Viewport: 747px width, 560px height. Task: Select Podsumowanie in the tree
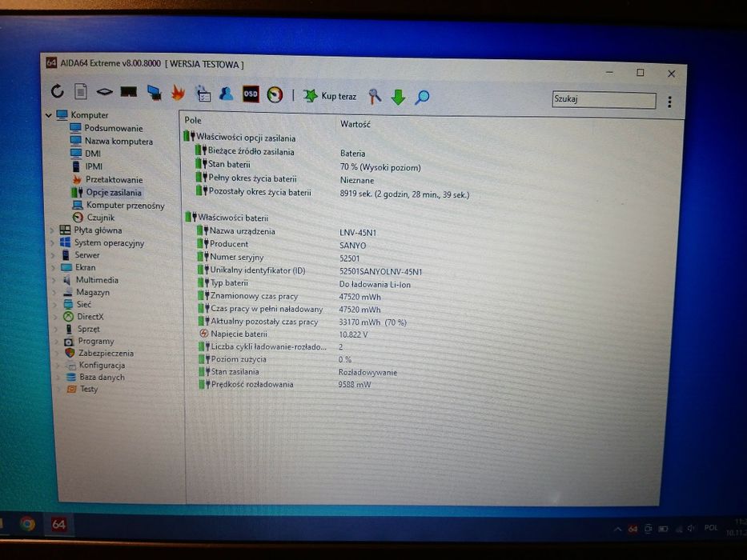tap(114, 128)
